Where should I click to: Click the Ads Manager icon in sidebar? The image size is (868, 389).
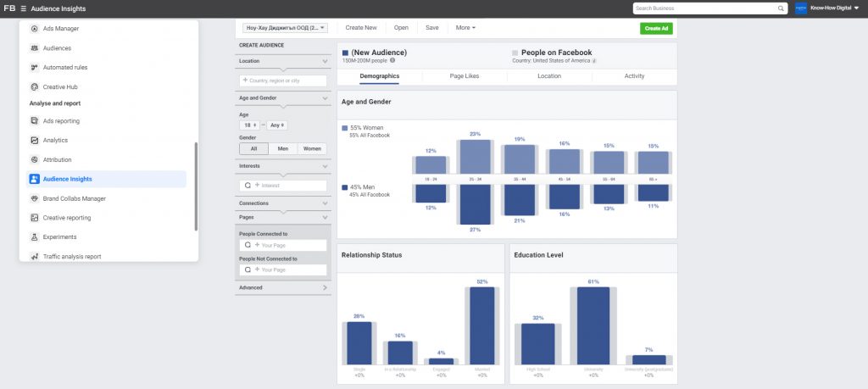(34, 29)
